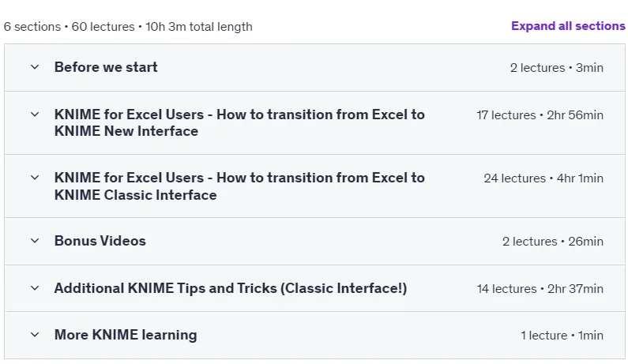Image resolution: width=628 pixels, height=364 pixels.
Task: Open Additional KNIME Tips and Tricks title
Action: tap(231, 288)
